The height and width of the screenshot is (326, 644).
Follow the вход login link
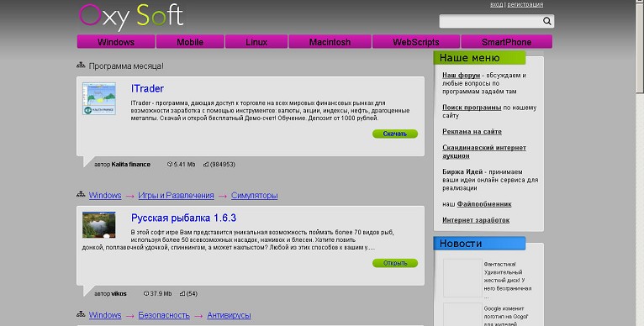coord(496,4)
